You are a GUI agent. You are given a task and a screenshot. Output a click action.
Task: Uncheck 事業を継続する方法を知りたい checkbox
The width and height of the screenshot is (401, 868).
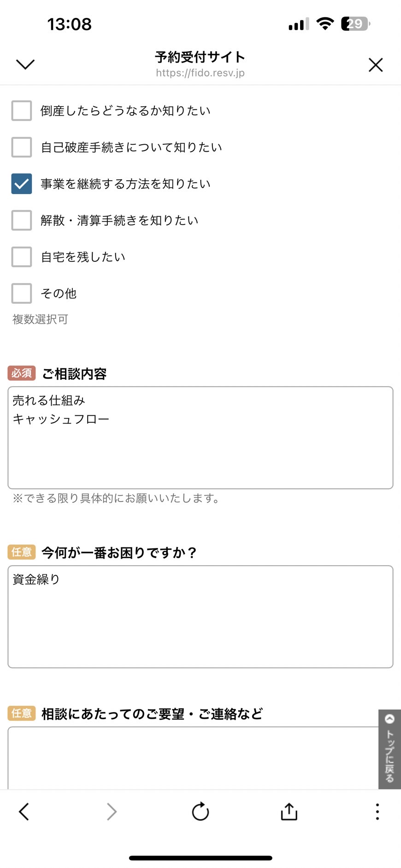22,183
